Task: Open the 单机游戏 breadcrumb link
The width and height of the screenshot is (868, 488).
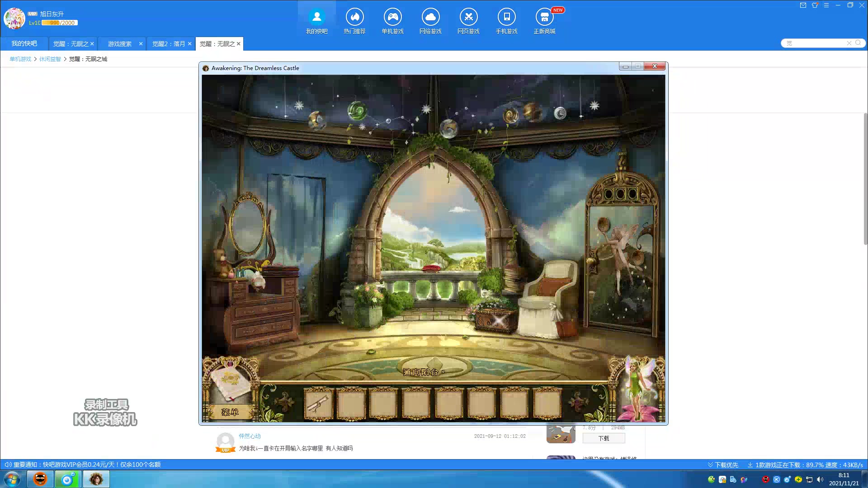Action: pos(20,59)
